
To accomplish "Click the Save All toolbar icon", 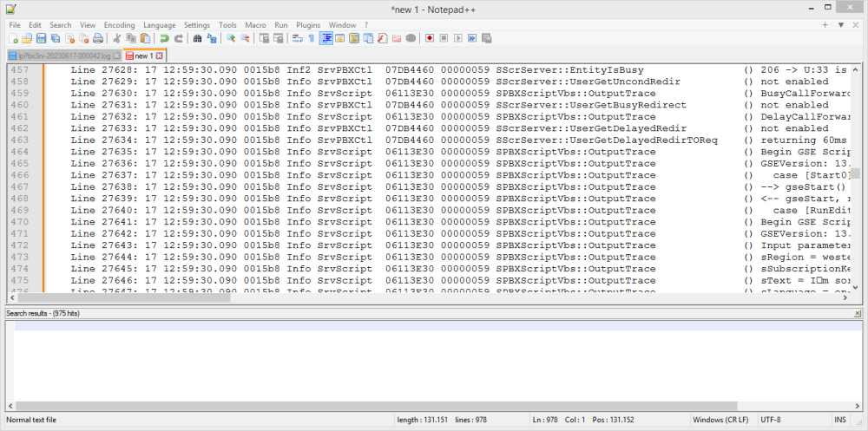I will [56, 38].
